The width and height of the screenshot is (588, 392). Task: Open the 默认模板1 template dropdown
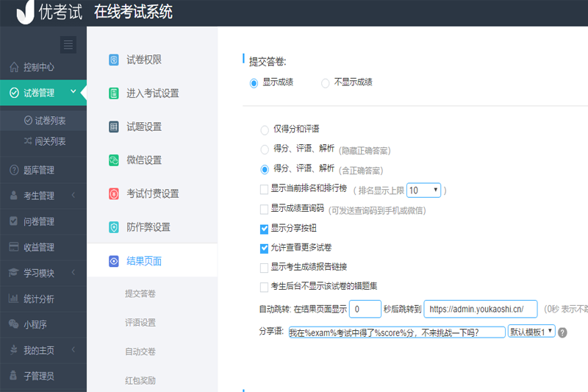(x=531, y=332)
